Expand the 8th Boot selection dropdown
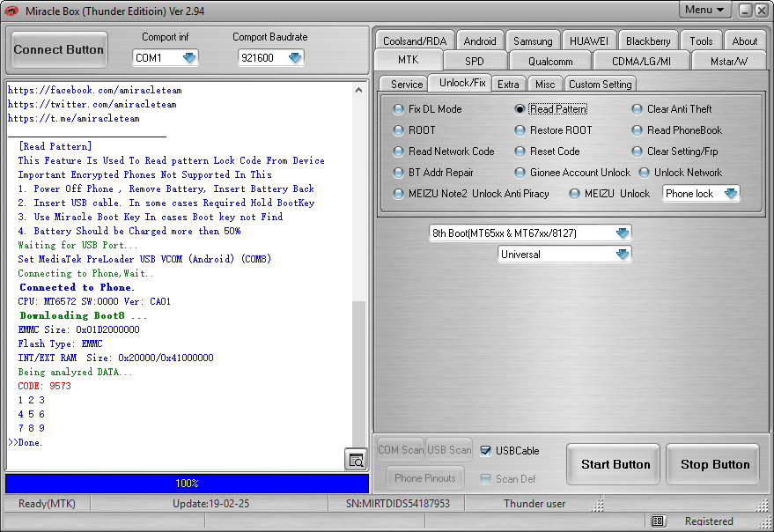Image resolution: width=774 pixels, height=532 pixels. click(x=530, y=233)
